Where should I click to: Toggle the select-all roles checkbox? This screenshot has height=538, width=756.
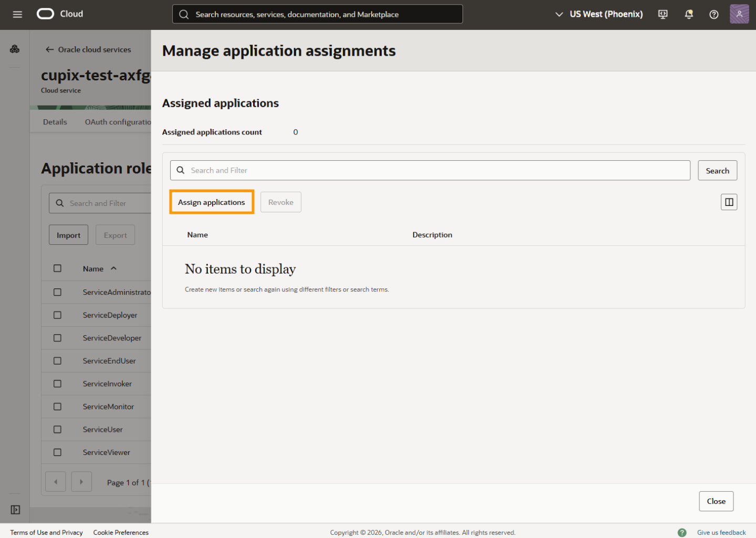58,268
